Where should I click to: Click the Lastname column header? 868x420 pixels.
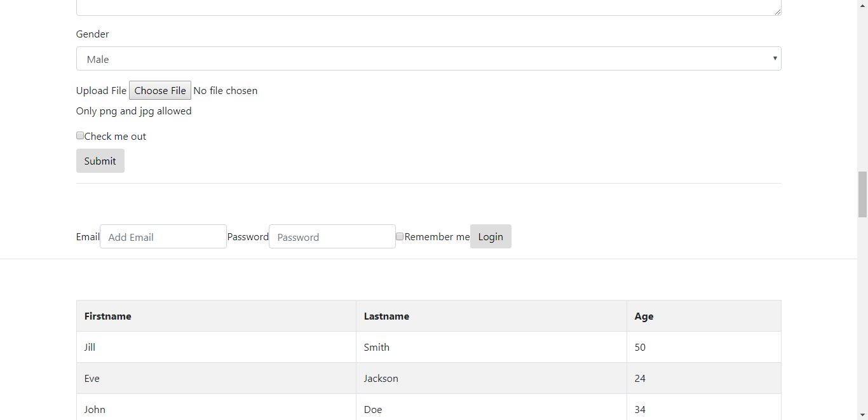386,316
